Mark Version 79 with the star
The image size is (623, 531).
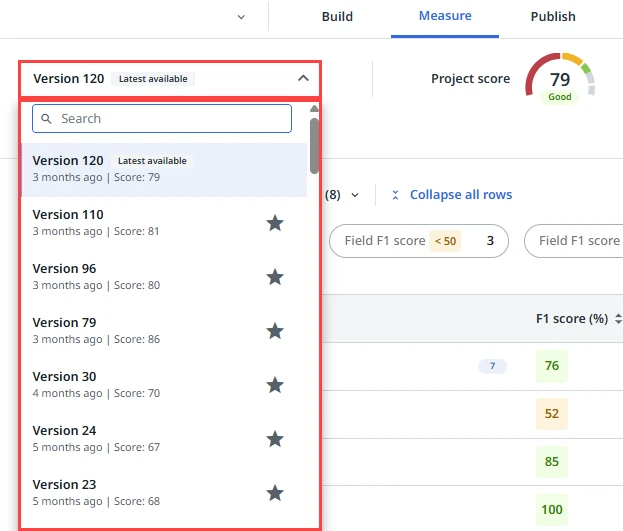tap(275, 331)
